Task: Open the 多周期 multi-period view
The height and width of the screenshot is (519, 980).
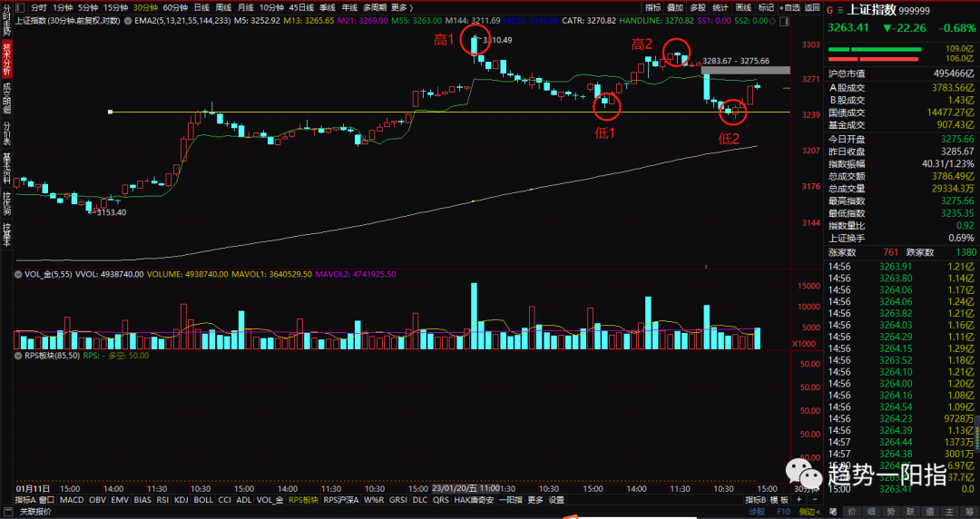Action: pos(375,7)
